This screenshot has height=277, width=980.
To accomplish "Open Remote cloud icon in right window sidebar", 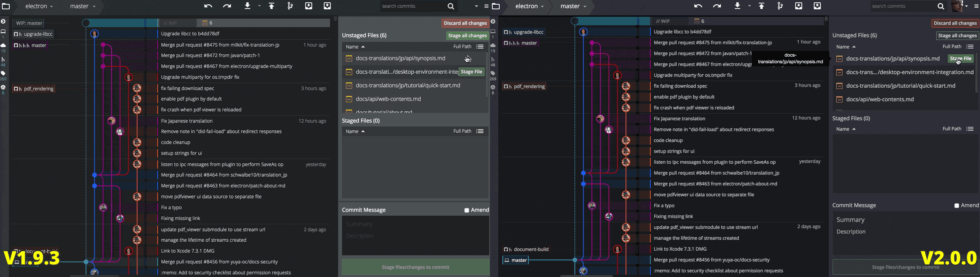I will 493,45.
